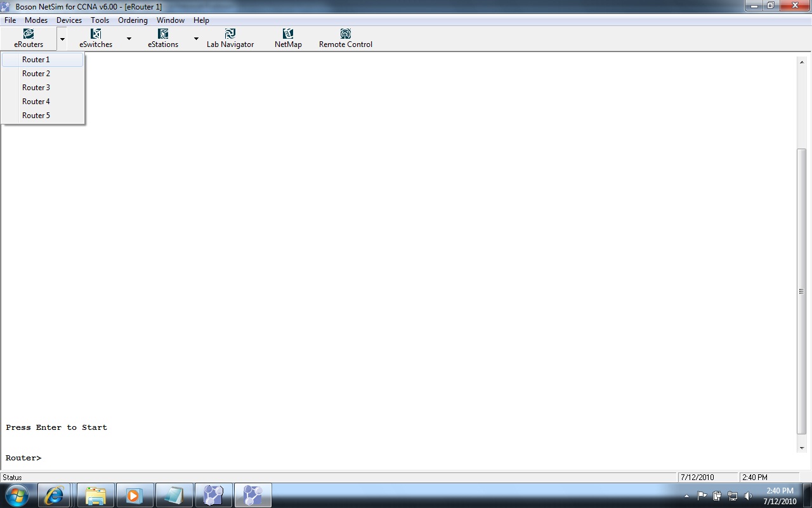The image size is (812, 508).
Task: Close the Boson NetSim window
Action: (794, 6)
